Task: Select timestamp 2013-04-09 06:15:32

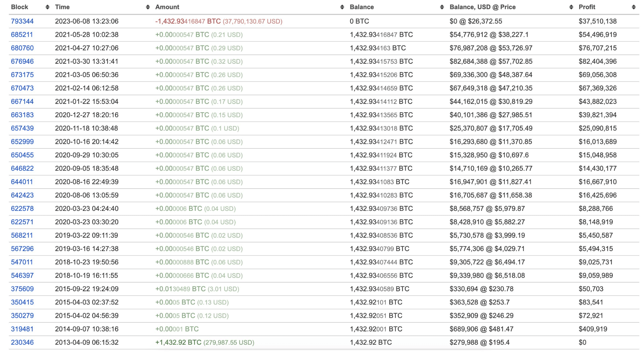Action: point(87,342)
